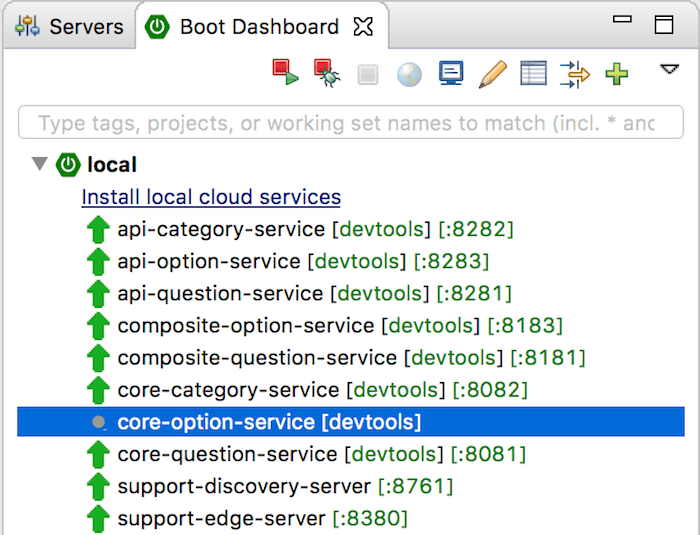700x535 pixels.
Task: Close the Boot Dashboard tab
Action: (x=363, y=26)
